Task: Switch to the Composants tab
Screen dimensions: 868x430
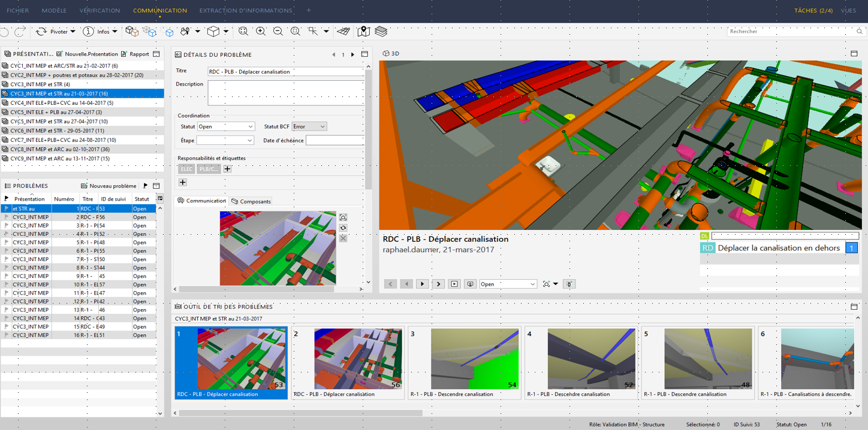Action: click(251, 201)
